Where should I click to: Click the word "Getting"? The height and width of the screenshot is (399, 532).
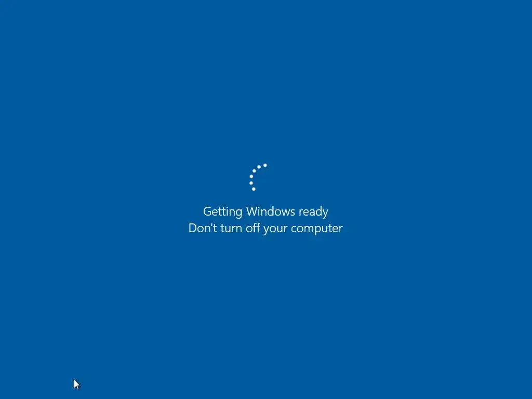click(222, 212)
